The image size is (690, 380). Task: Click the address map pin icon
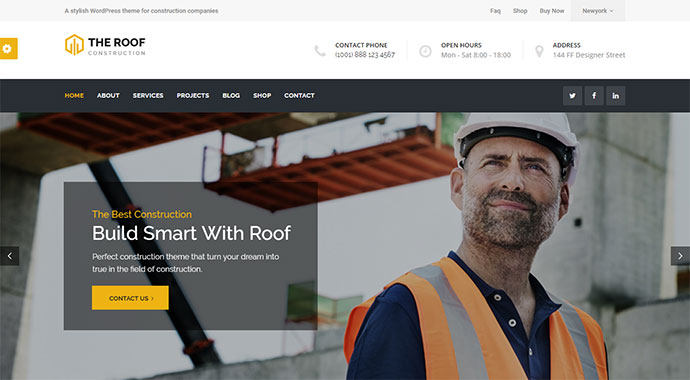click(x=539, y=51)
